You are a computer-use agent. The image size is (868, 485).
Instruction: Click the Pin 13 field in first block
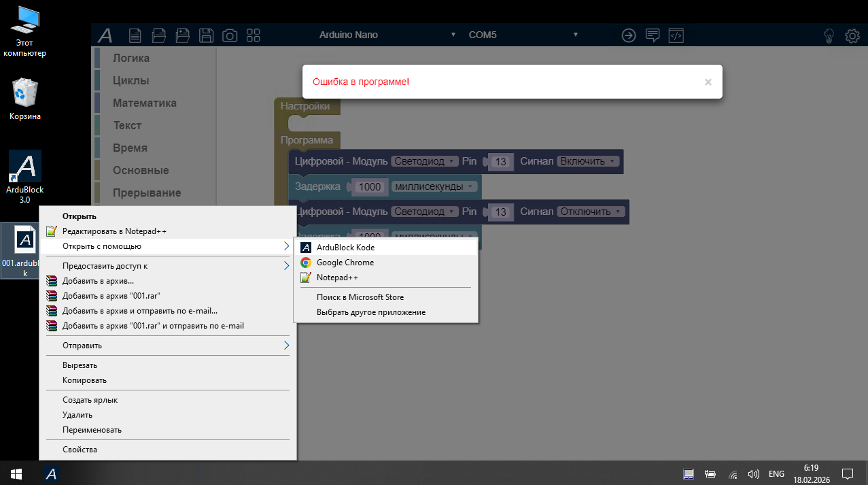pos(501,162)
